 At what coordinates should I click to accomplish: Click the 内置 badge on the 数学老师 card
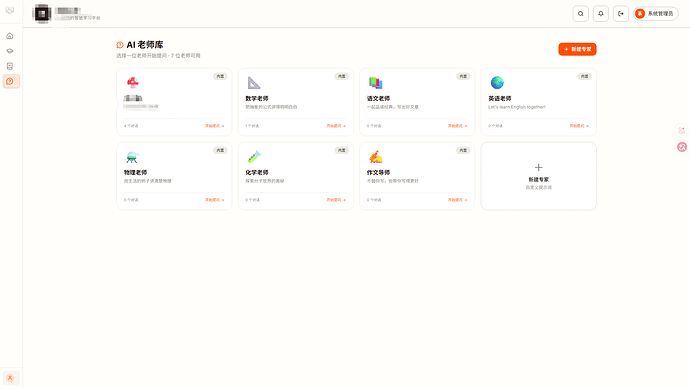(341, 76)
